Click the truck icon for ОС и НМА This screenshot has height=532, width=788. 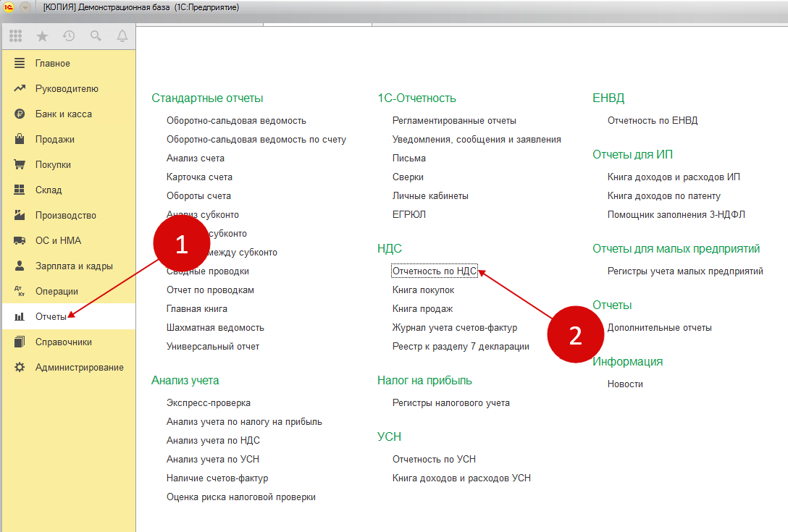(20, 241)
